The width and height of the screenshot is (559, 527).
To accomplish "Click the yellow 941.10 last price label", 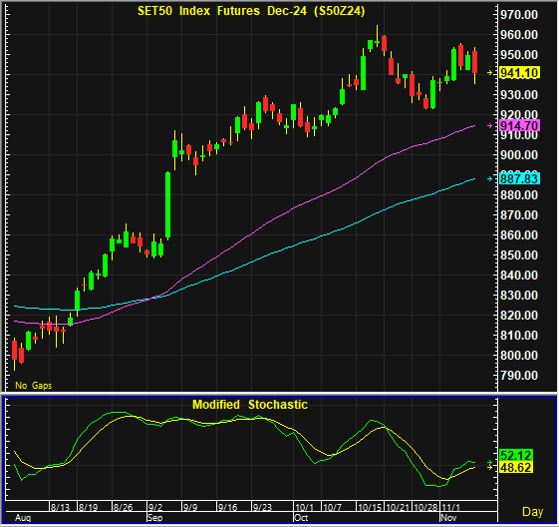I will point(519,73).
